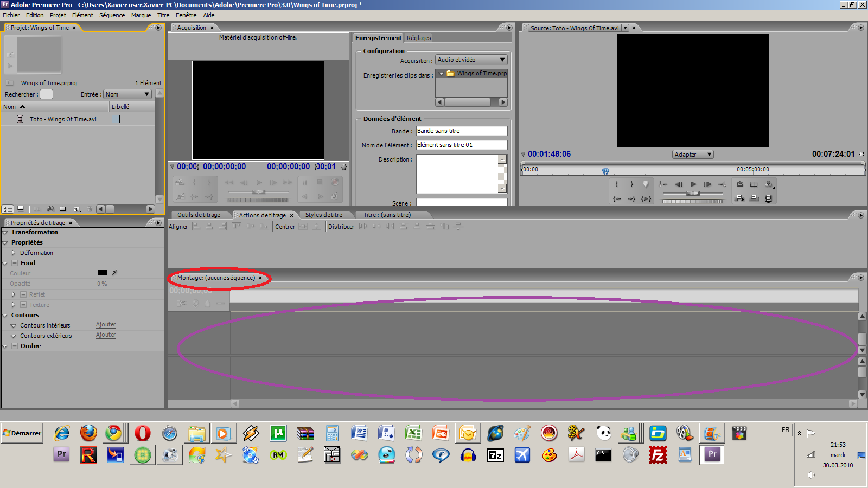
Task: Collapse the Contours section
Action: (x=5, y=316)
